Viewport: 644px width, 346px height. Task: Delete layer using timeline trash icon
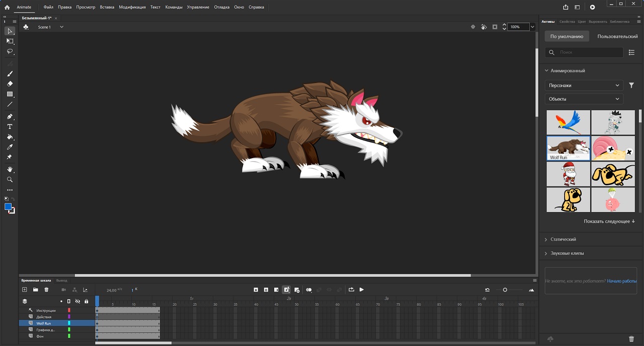tap(47, 290)
